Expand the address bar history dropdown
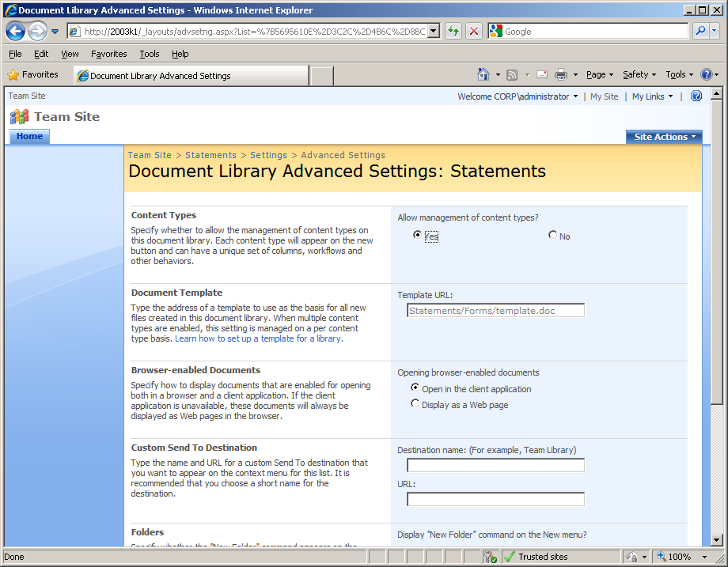The image size is (728, 567). [x=434, y=32]
